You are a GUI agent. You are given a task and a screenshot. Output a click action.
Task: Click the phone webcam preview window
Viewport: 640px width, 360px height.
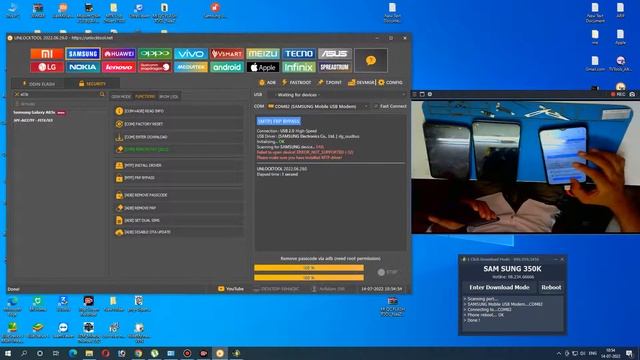pos(525,167)
